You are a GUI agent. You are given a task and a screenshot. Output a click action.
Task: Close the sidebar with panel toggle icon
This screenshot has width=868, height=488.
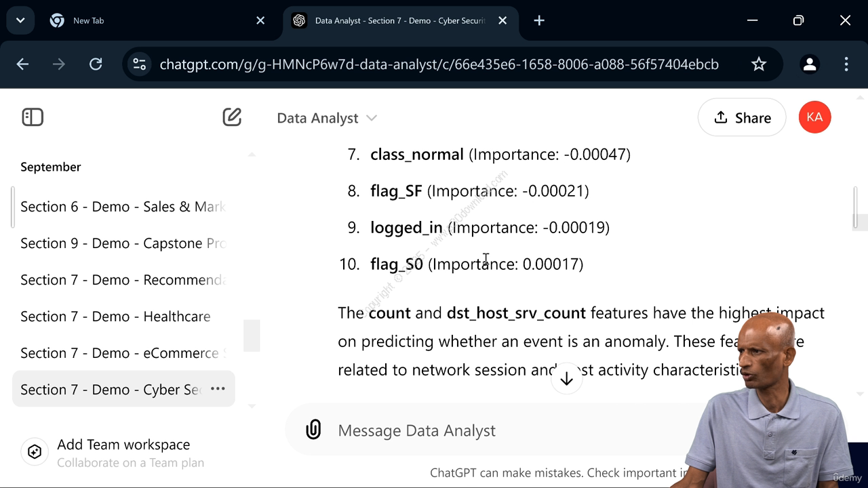33,117
